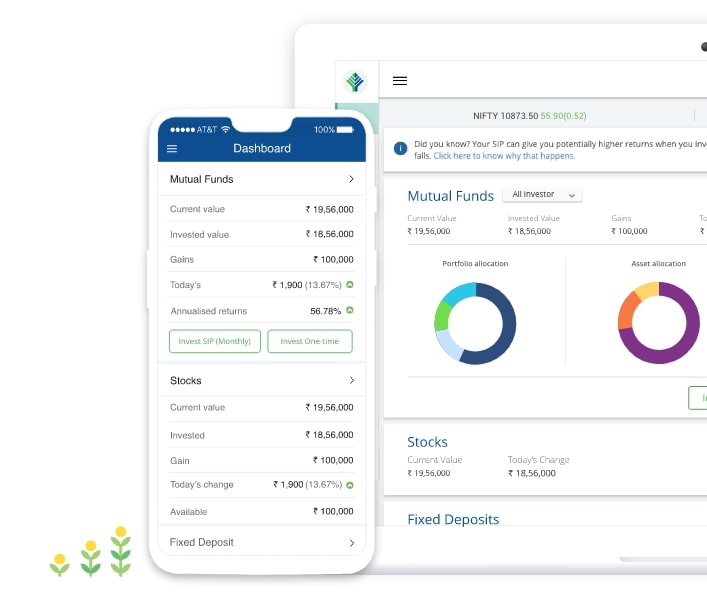Viewport: 707px width, 604px height.
Task: Tap Invest One-time button
Action: 310,341
